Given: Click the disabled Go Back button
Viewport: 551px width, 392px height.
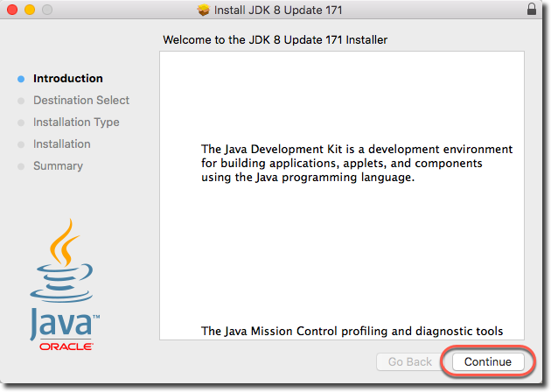Looking at the screenshot, I should pyautogui.click(x=409, y=361).
